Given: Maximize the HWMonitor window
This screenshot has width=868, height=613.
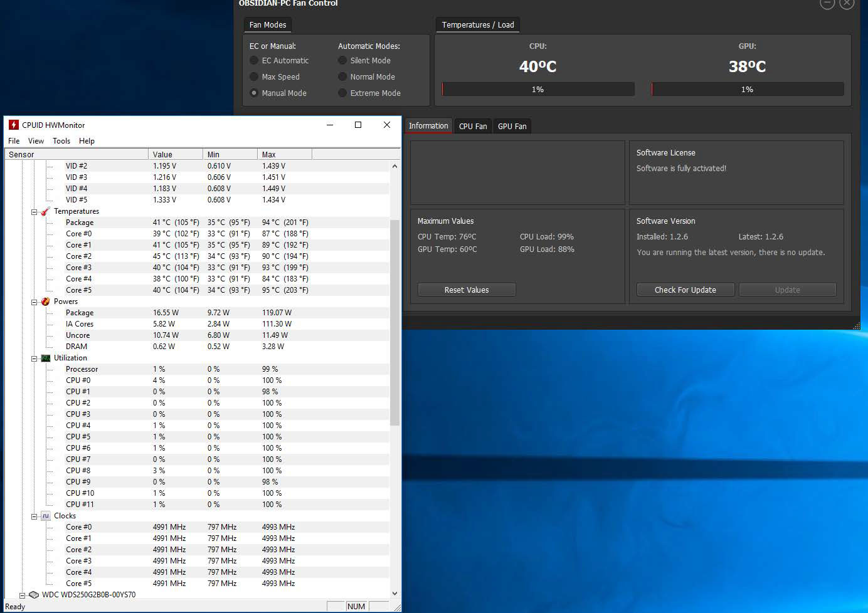Looking at the screenshot, I should click(358, 125).
